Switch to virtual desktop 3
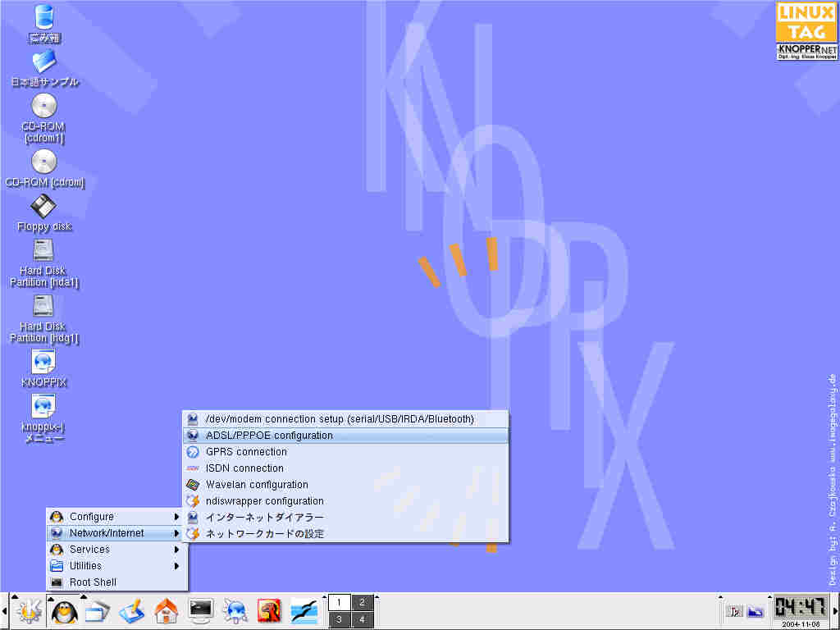Viewport: 840px width, 630px height. click(339, 620)
